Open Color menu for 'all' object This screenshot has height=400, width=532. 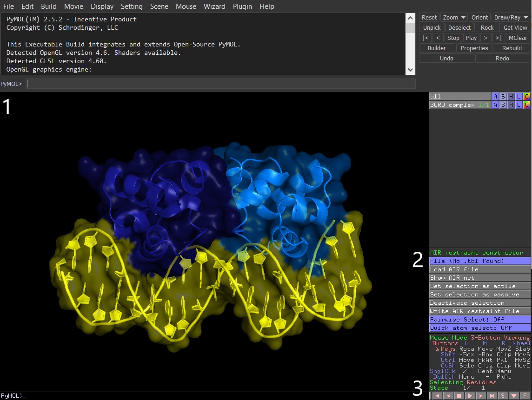(x=526, y=97)
